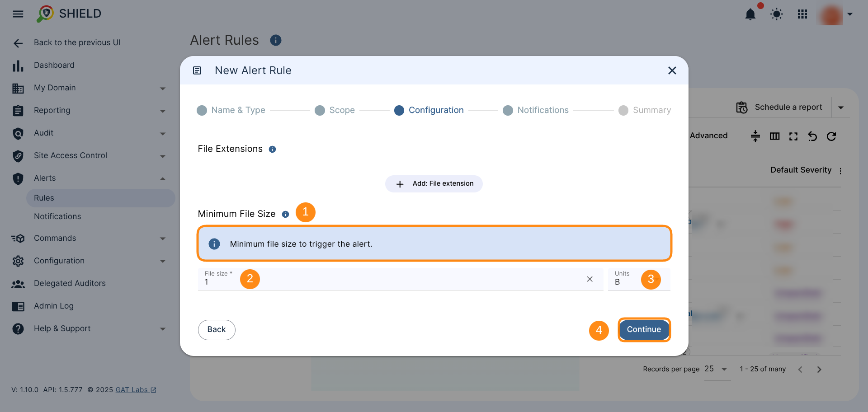Open the Dashboard page
Viewport: 868px width, 412px height.
[x=54, y=65]
